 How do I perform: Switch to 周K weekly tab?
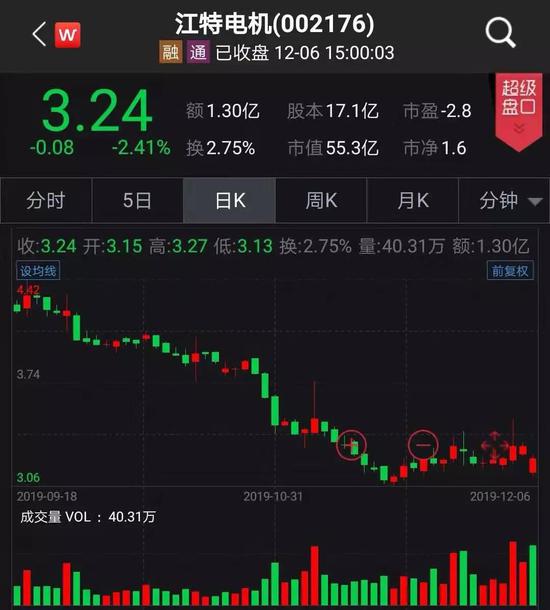(321, 200)
